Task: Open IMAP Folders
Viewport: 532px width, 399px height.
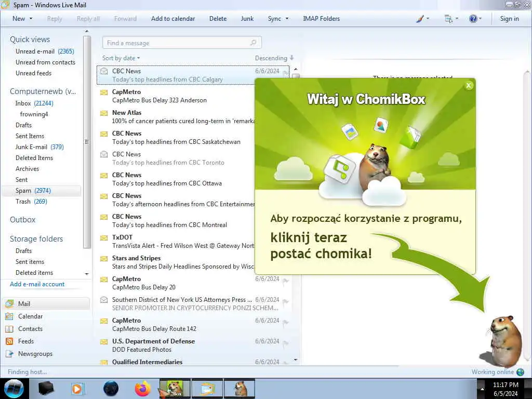Action: (321, 19)
